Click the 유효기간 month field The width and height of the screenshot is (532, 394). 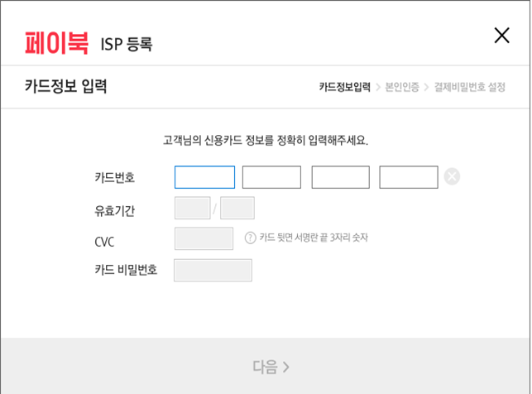click(193, 208)
